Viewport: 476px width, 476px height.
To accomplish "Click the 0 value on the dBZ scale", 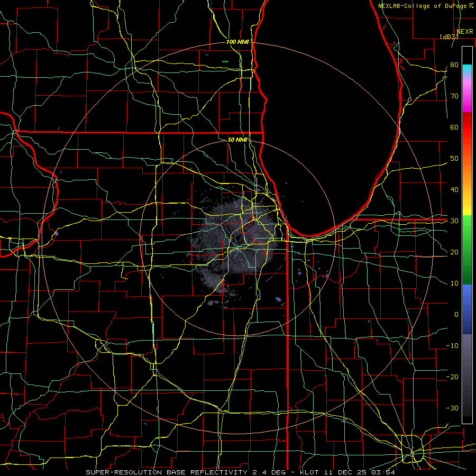I will pyautogui.click(x=456, y=315).
